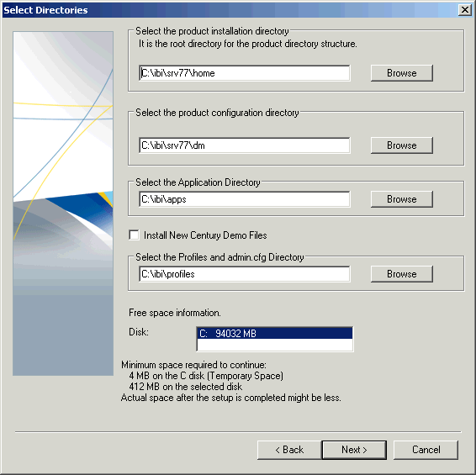This screenshot has width=476, height=475.
Task: Click the product installation directory field
Action: tap(245, 73)
